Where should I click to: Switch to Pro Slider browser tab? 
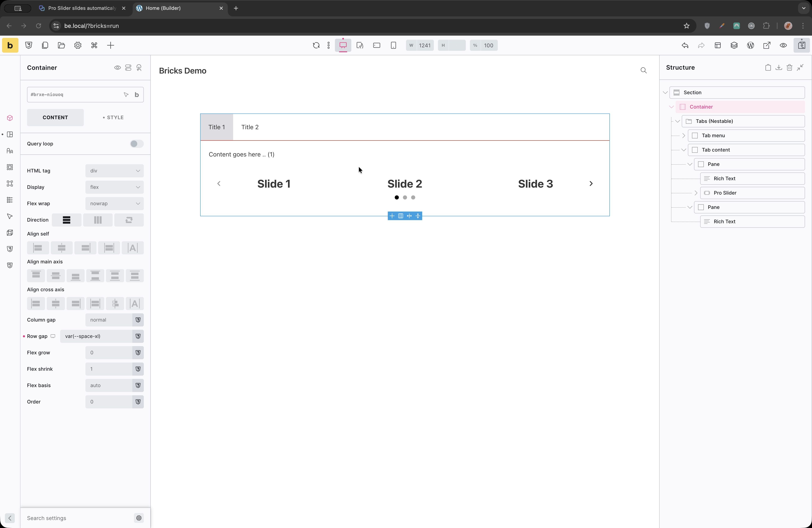[82, 8]
